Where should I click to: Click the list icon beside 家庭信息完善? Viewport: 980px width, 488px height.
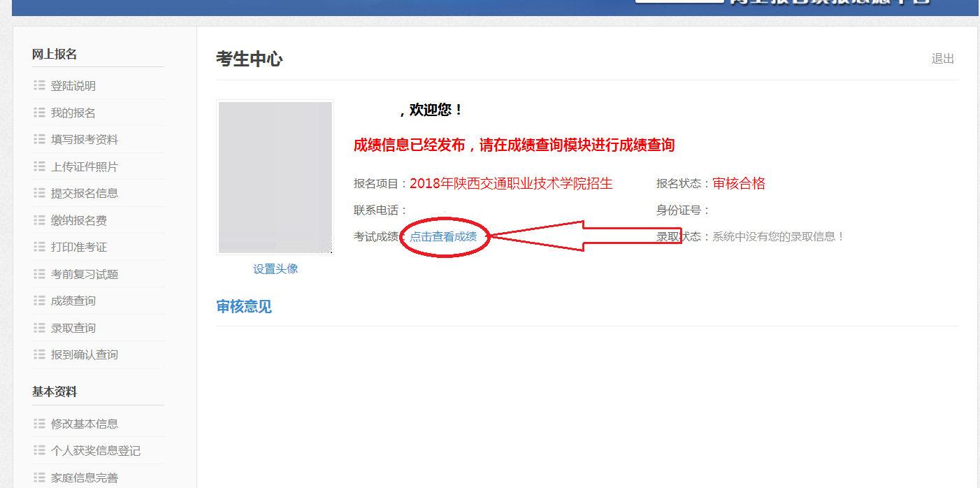point(39,478)
